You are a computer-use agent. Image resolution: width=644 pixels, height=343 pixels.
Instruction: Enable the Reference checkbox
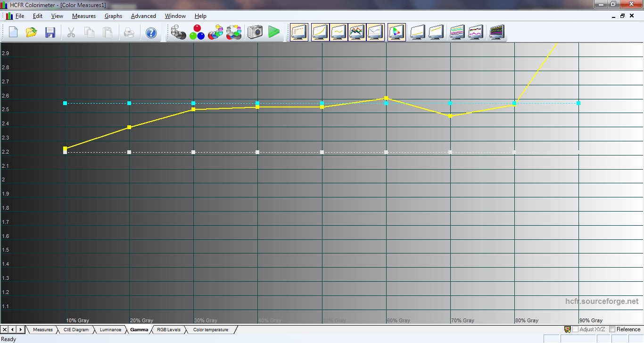click(x=612, y=329)
